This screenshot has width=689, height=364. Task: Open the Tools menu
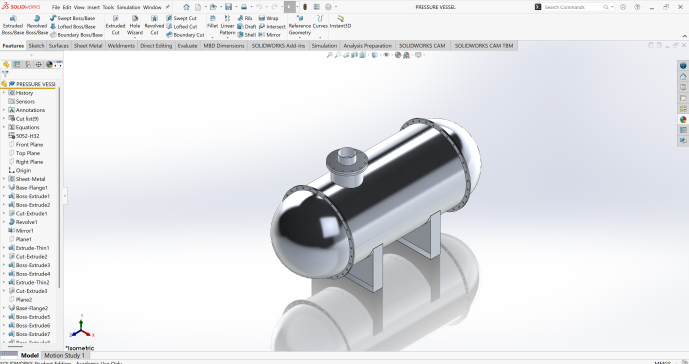click(108, 7)
